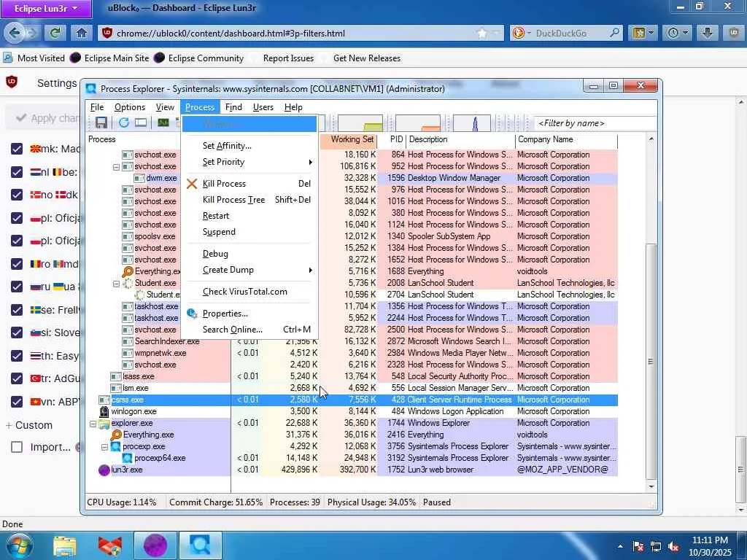
Task: Open the Eclipse Main Site bookmark
Action: (x=109, y=58)
